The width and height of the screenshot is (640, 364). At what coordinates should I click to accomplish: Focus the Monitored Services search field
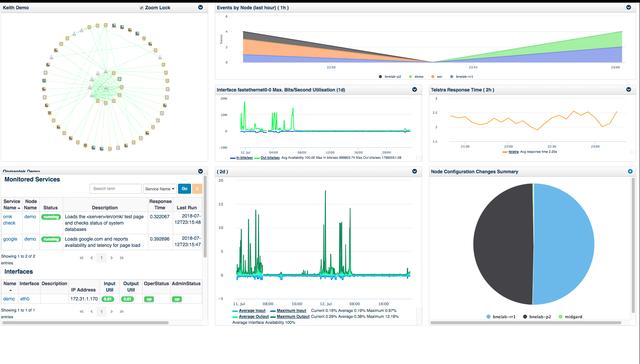(116, 189)
